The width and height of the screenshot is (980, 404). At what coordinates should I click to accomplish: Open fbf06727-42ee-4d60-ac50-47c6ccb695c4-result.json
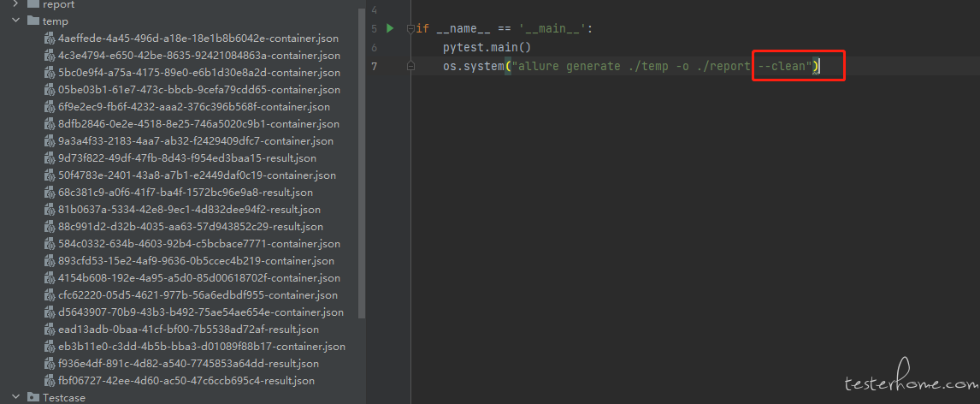click(x=186, y=380)
